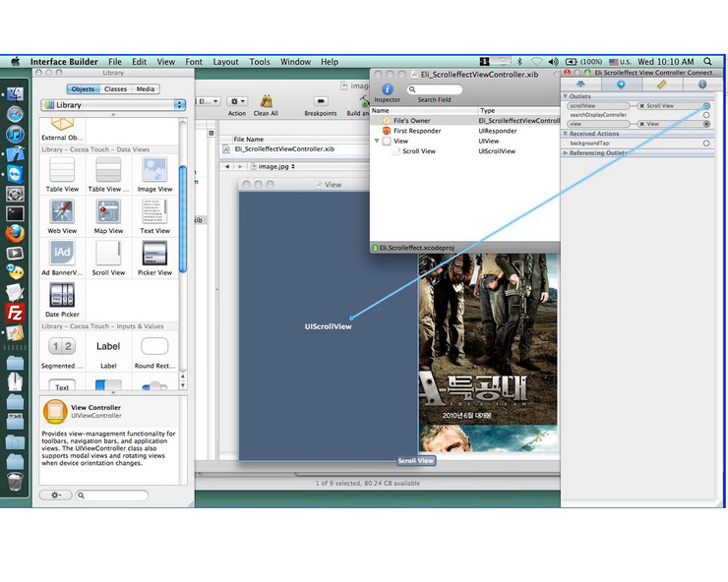
Task: Pick the Label library object
Action: [x=108, y=353]
